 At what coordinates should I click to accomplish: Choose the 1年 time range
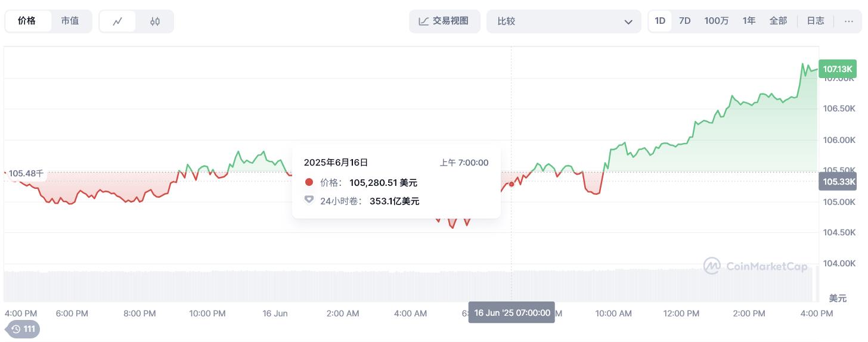pyautogui.click(x=749, y=21)
